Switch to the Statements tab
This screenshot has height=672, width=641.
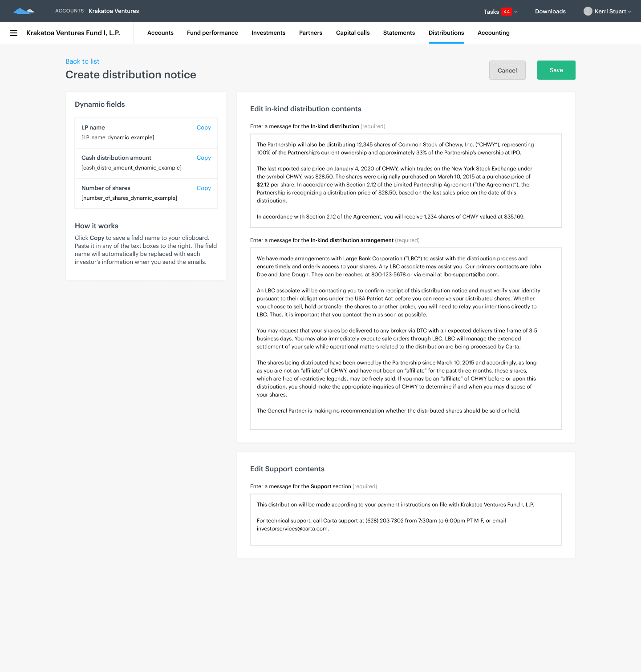click(x=399, y=33)
